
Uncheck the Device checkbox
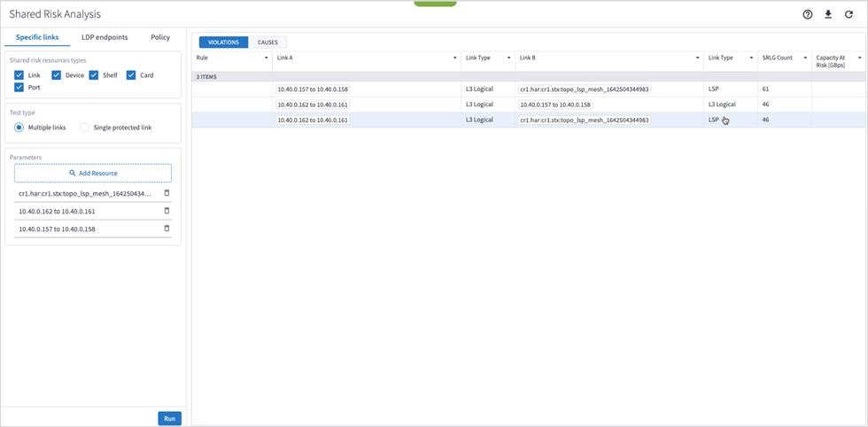click(x=57, y=75)
